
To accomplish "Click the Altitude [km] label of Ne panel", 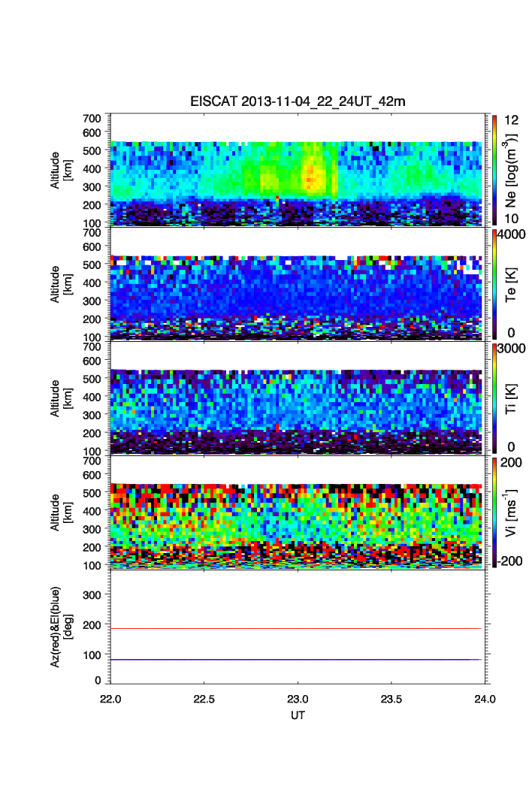I will tap(61, 171).
